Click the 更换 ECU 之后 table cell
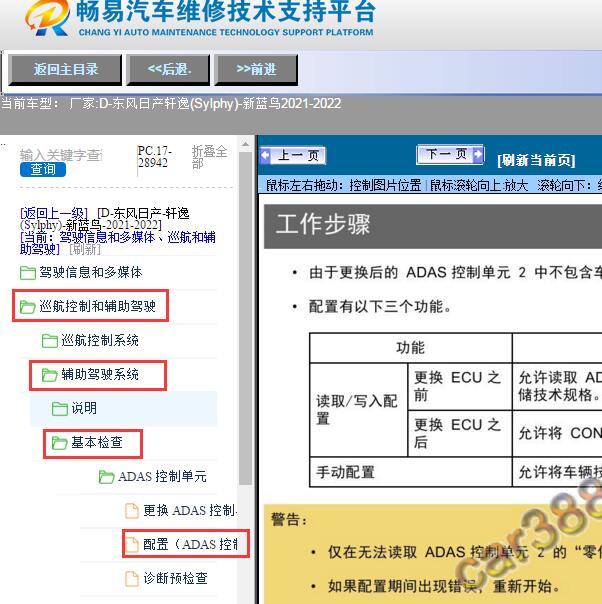The image size is (602, 604). click(459, 433)
